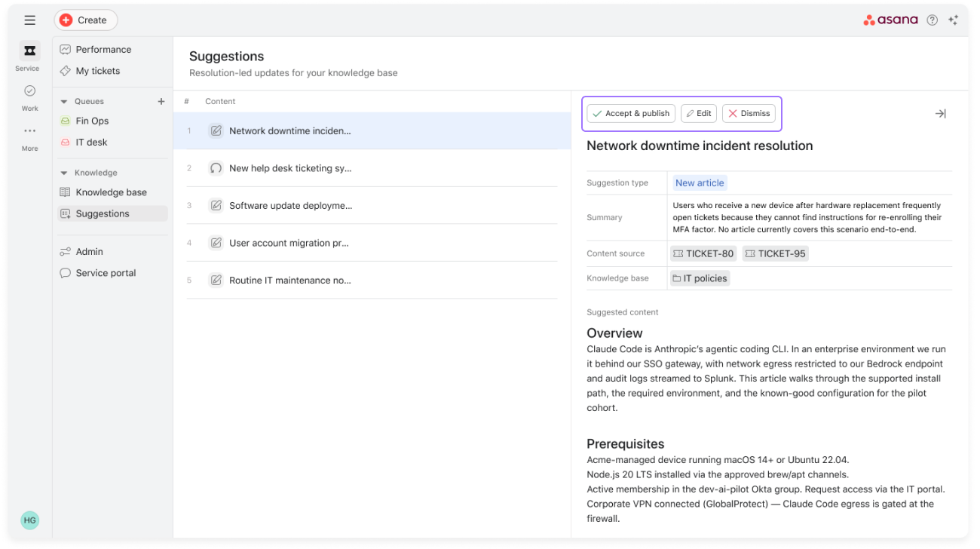Select the New help desk ticketing suggestion
Image resolution: width=980 pixels, height=549 pixels.
coord(372,168)
